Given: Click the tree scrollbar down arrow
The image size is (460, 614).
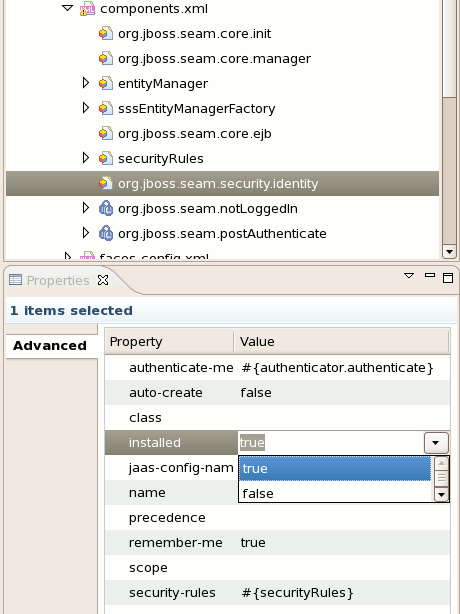Looking at the screenshot, I should coord(449,252).
